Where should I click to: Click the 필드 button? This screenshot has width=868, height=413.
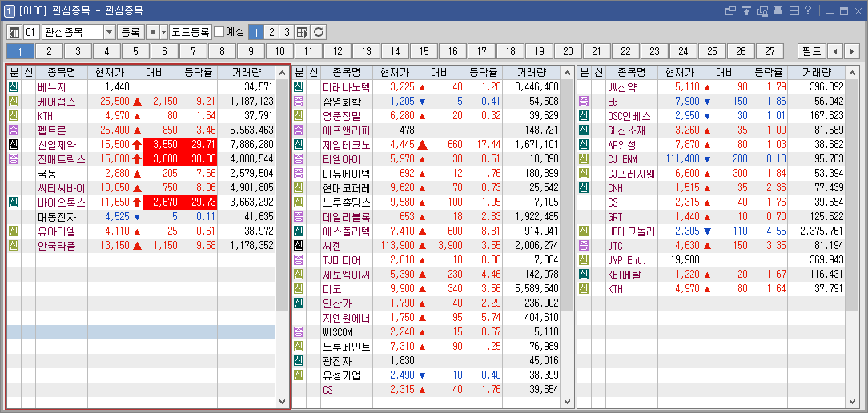tap(811, 51)
